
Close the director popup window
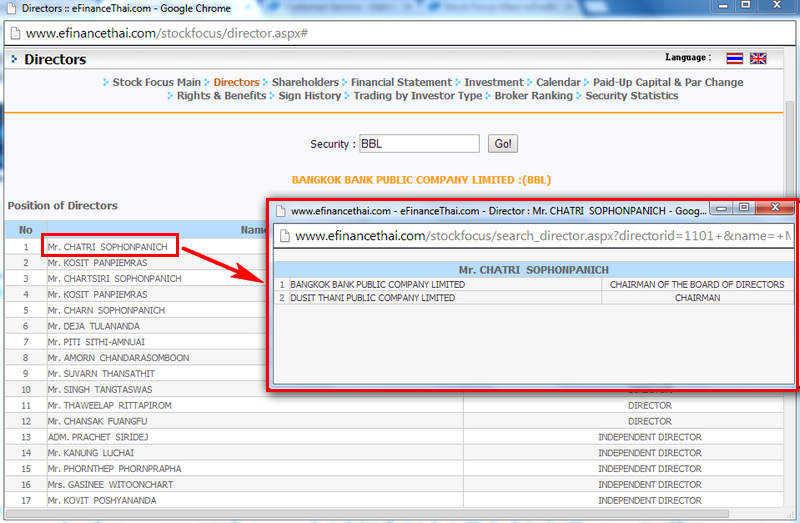pos(775,207)
